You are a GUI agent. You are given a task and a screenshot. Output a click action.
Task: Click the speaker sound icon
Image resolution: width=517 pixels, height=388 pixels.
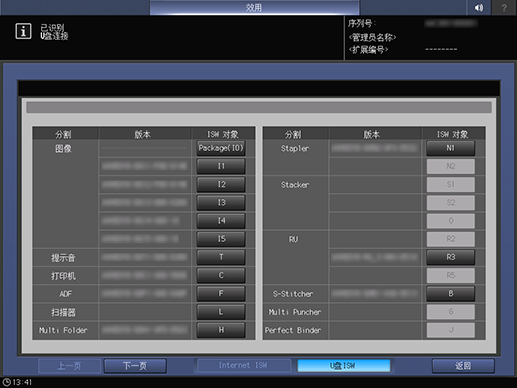(x=479, y=7)
